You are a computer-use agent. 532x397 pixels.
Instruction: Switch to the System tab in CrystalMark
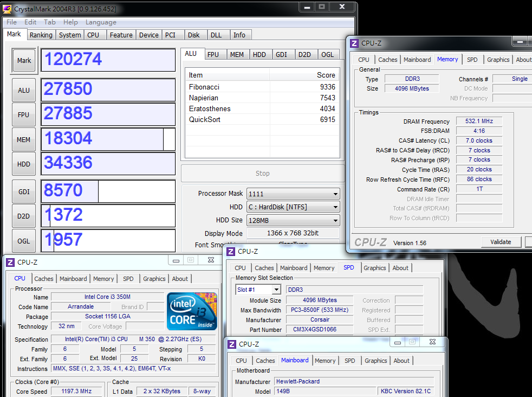click(70, 35)
